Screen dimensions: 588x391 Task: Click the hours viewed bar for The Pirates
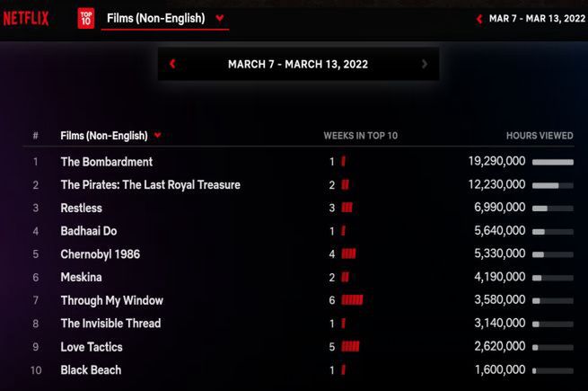click(553, 185)
